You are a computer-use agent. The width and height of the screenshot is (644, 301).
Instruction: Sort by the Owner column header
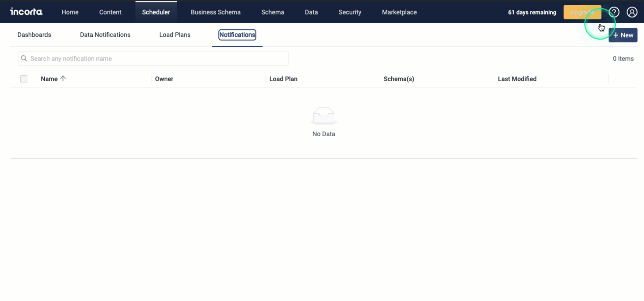pos(164,79)
